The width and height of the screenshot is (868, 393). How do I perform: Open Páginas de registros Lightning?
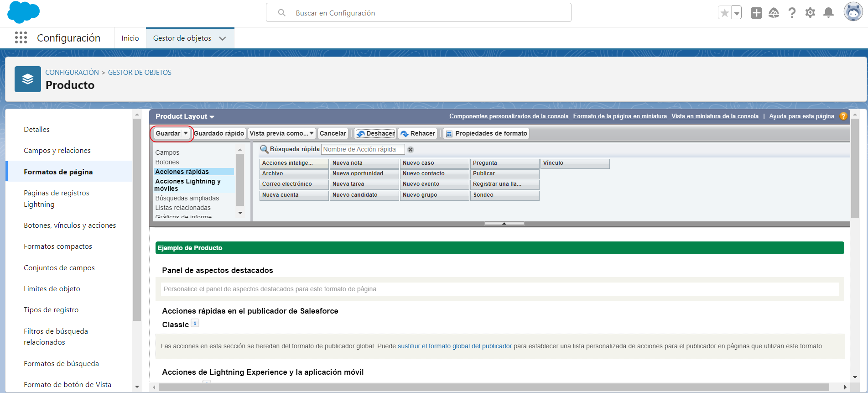pos(57,199)
